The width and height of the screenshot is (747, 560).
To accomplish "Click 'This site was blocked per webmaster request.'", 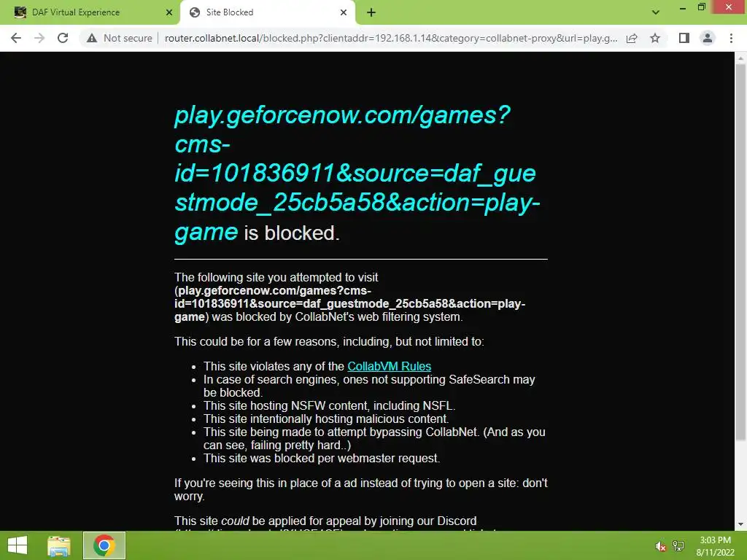I will point(322,458).
